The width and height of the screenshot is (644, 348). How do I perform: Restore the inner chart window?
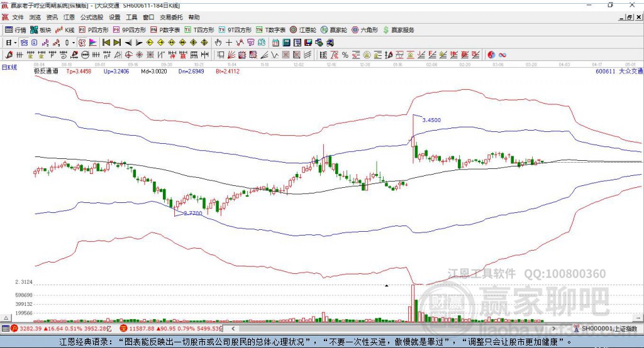[x=630, y=17]
